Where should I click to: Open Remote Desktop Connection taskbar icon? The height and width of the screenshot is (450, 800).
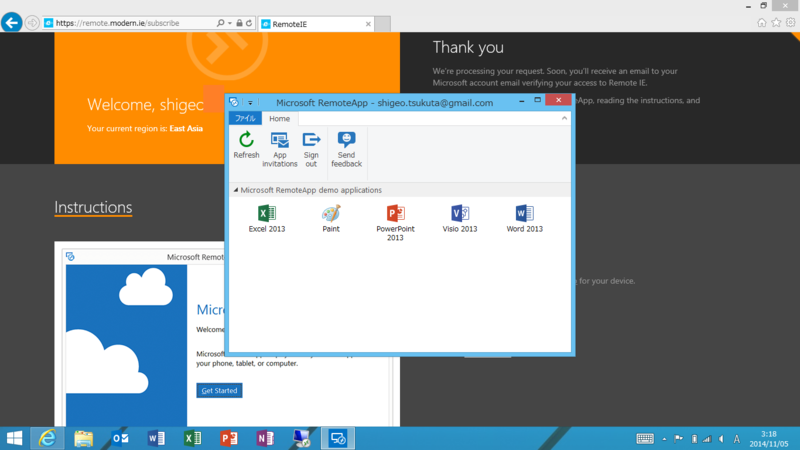pyautogui.click(x=302, y=438)
